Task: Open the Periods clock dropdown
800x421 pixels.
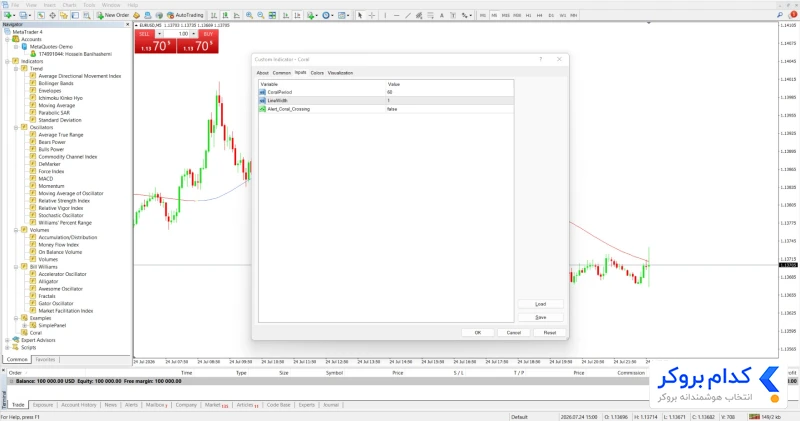Action: (x=328, y=15)
